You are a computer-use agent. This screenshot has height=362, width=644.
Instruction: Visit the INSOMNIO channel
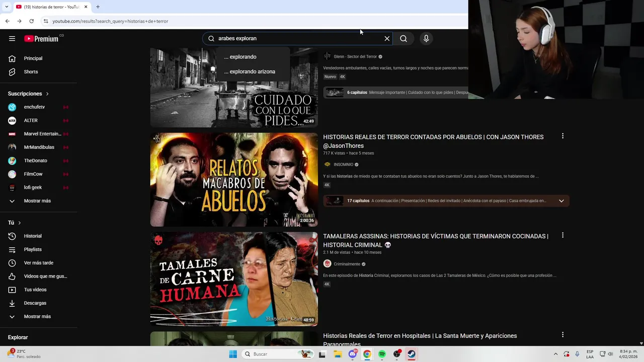click(x=344, y=164)
